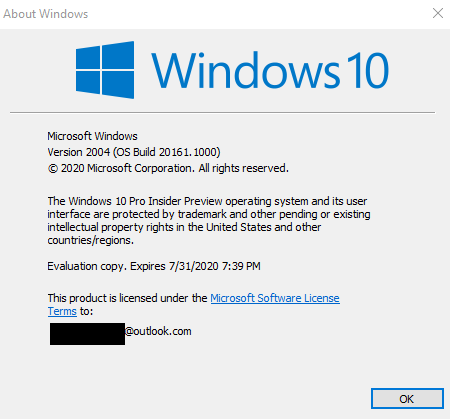Viewport: 450px width, 419px height.
Task: Click the Windows logo icon
Action: pyautogui.click(x=105, y=70)
